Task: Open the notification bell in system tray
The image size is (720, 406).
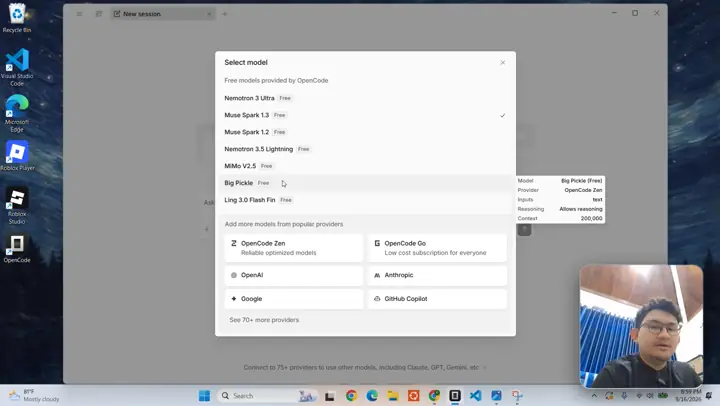Action: tap(709, 395)
